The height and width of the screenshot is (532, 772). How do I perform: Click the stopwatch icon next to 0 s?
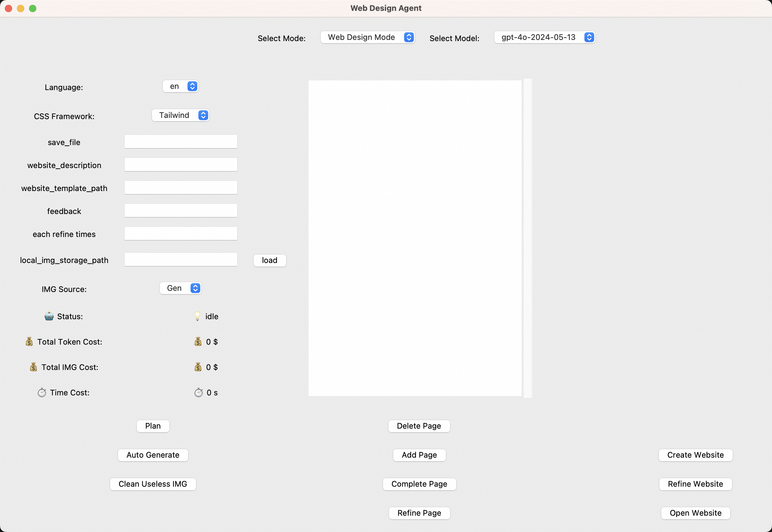coord(198,392)
